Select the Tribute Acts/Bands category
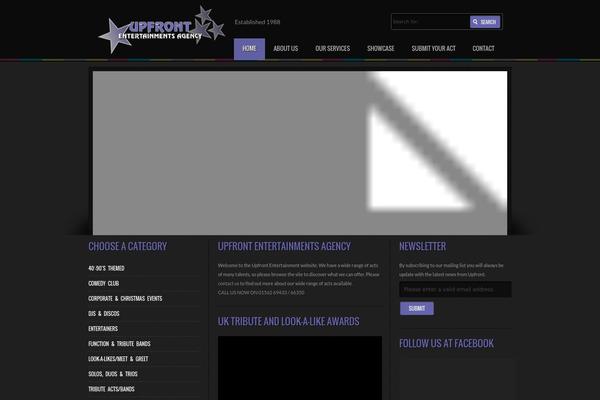This screenshot has width=600, height=400. tap(111, 389)
